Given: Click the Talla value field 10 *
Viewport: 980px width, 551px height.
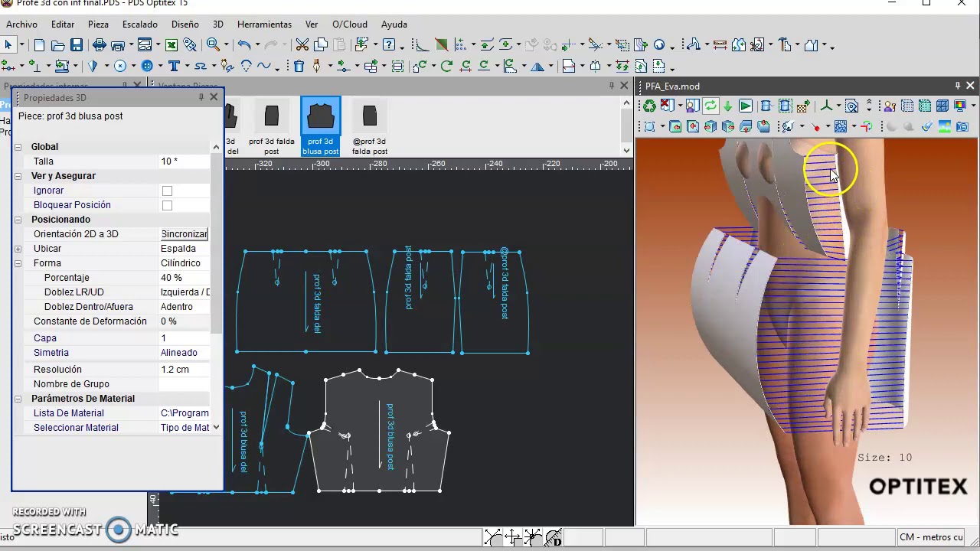Looking at the screenshot, I should click(x=184, y=161).
